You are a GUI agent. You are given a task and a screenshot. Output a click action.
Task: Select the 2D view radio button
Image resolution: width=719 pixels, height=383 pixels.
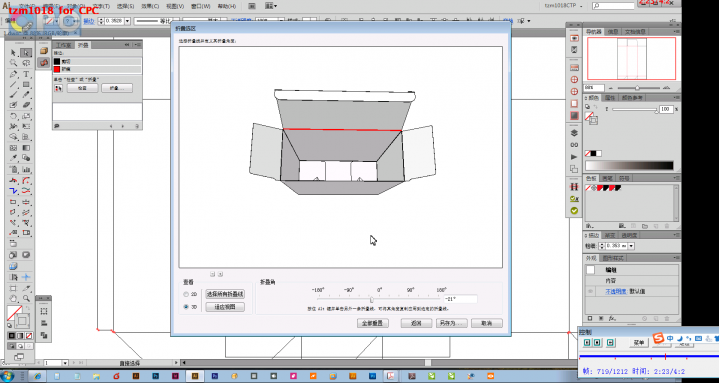coord(186,294)
